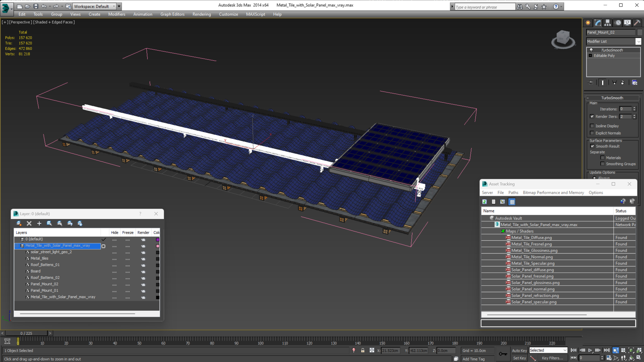Click the Redo arrow icon
The image size is (644, 362).
[x=56, y=6]
